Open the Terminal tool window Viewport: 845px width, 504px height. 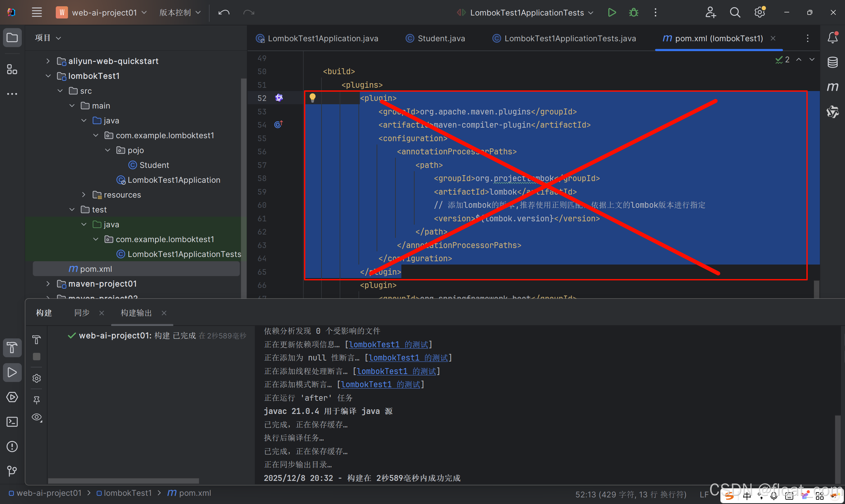click(12, 422)
